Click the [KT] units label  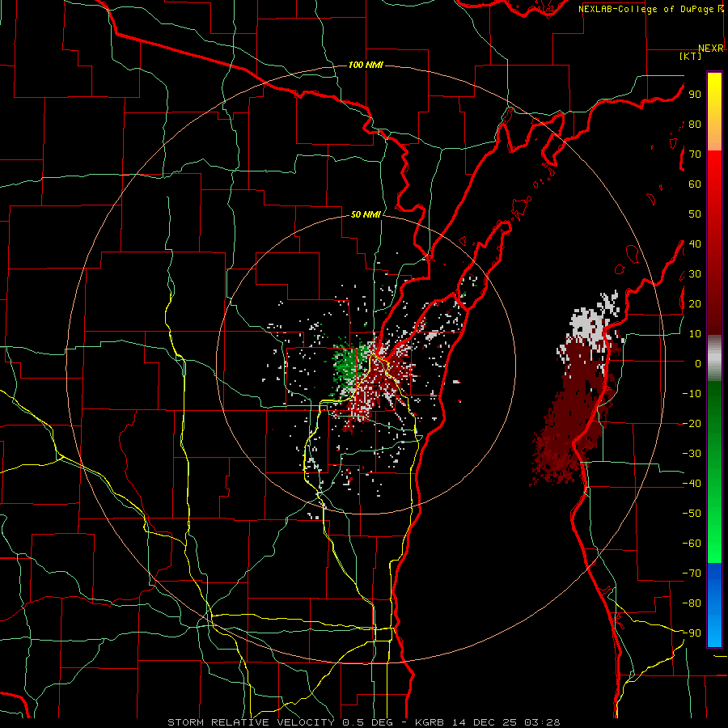pyautogui.click(x=691, y=56)
